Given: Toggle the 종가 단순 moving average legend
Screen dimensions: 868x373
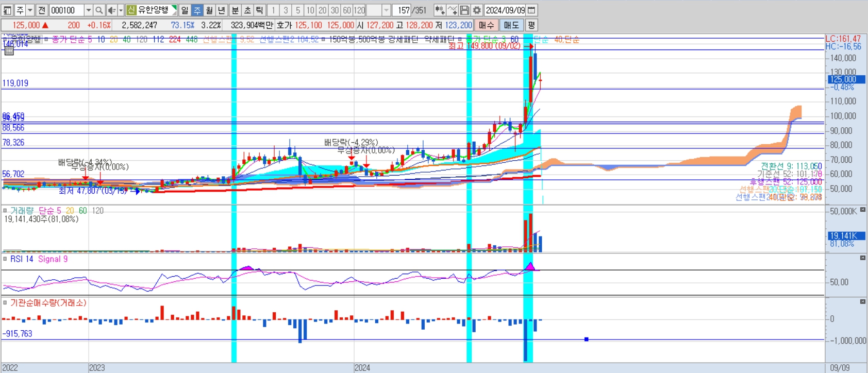Looking at the screenshot, I should click(x=72, y=39).
